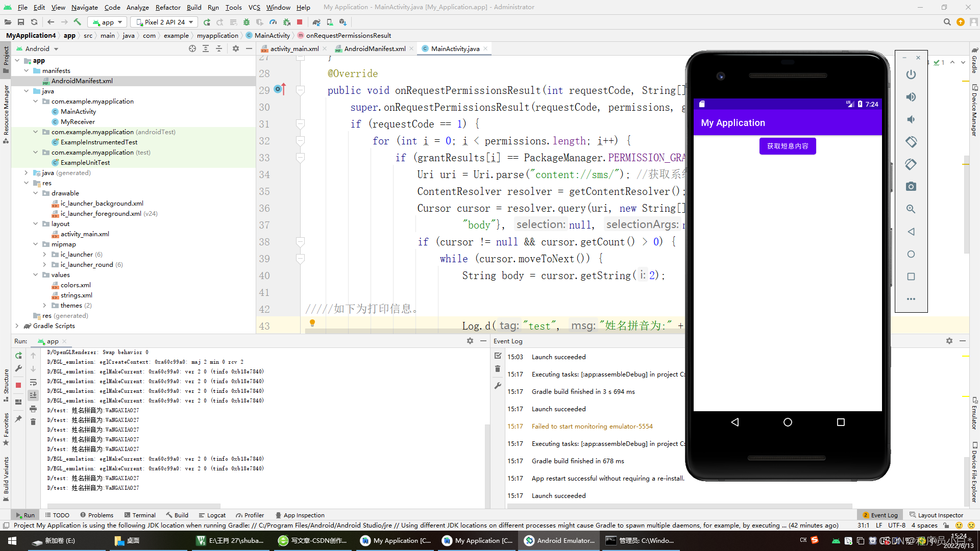Open the Refactor menu
Viewport: 980px width, 551px height.
(167, 7)
